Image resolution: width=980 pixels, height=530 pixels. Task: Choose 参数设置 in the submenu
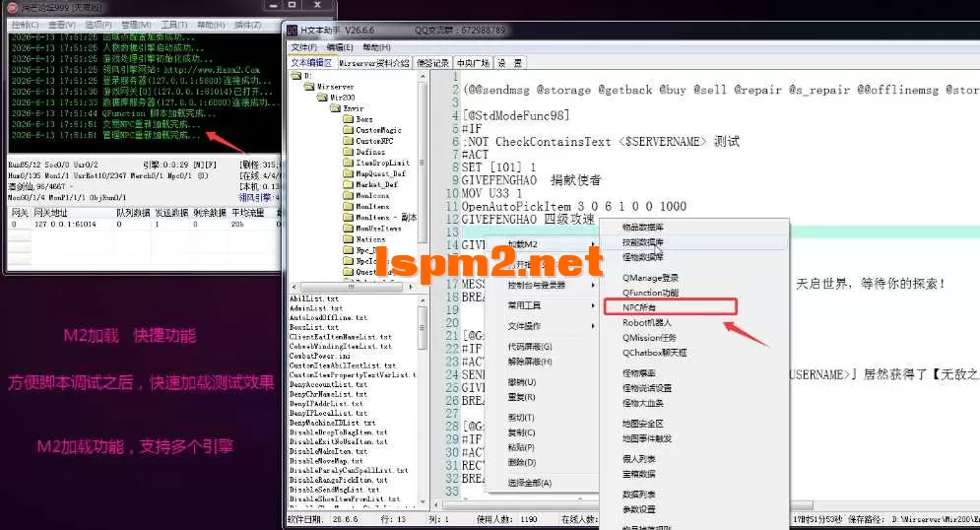coord(639,509)
